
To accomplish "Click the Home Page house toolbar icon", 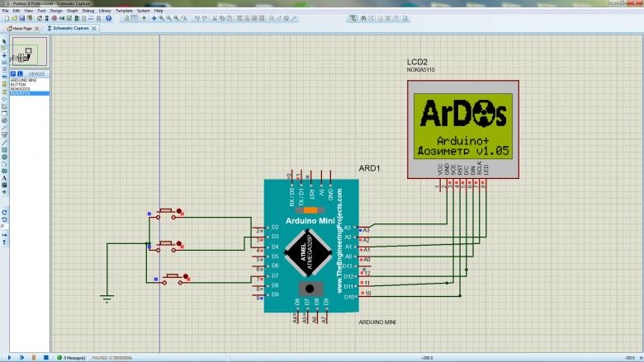I will pyautogui.click(x=40, y=18).
